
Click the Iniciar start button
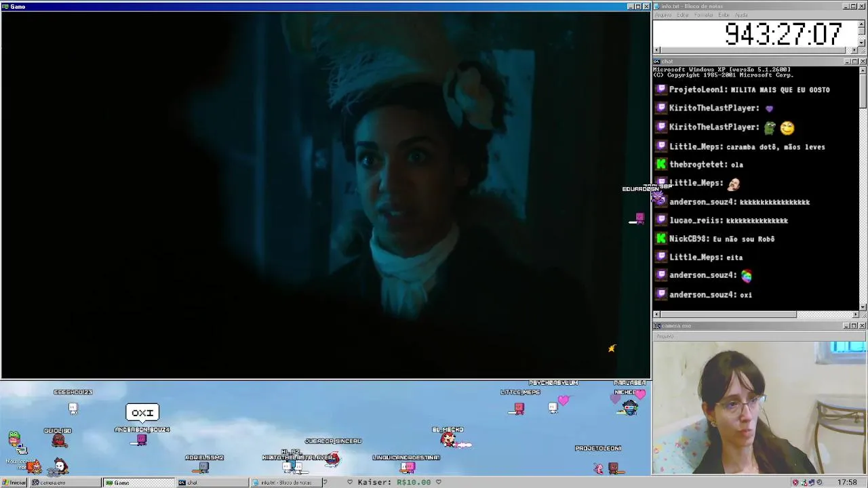click(14, 483)
